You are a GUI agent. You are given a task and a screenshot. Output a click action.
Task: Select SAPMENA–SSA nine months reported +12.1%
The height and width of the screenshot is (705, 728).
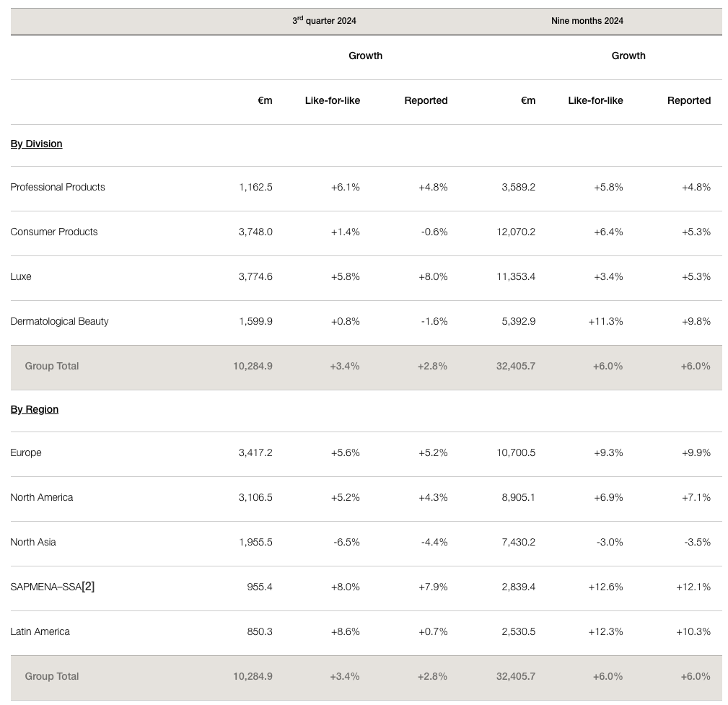693,587
